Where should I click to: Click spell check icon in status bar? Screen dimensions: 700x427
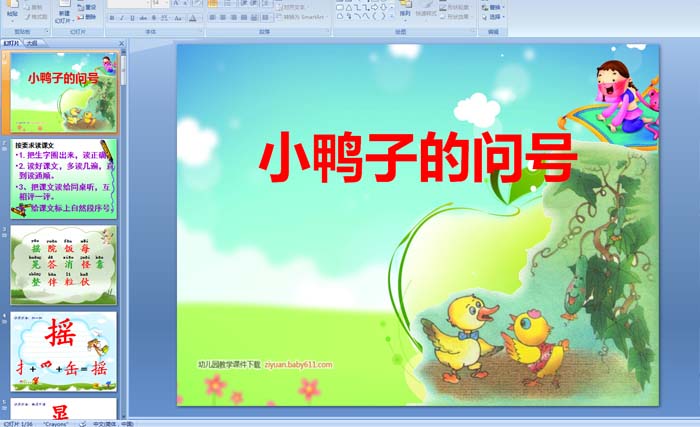tap(83, 423)
